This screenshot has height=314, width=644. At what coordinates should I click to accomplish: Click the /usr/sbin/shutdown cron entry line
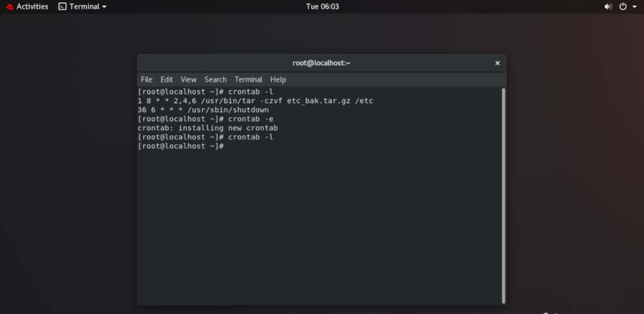click(x=204, y=110)
